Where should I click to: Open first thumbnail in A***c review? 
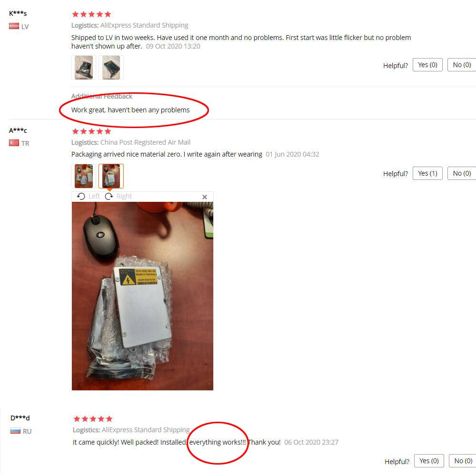click(83, 176)
